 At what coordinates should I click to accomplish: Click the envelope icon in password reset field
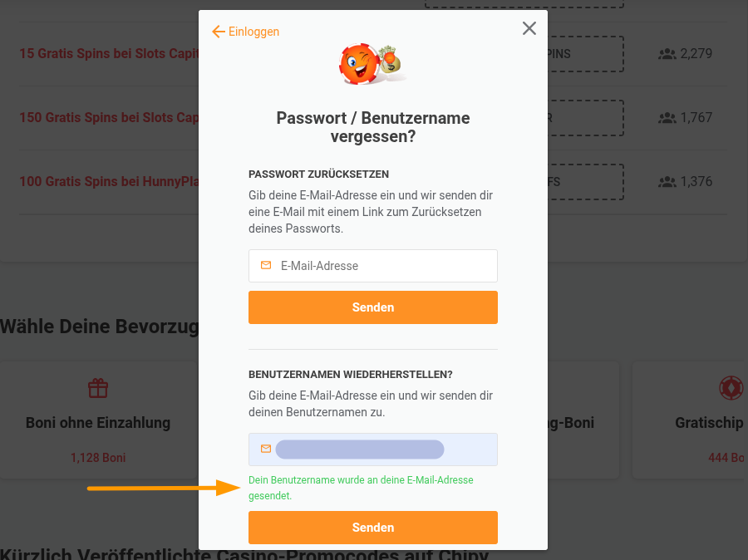[x=266, y=265]
